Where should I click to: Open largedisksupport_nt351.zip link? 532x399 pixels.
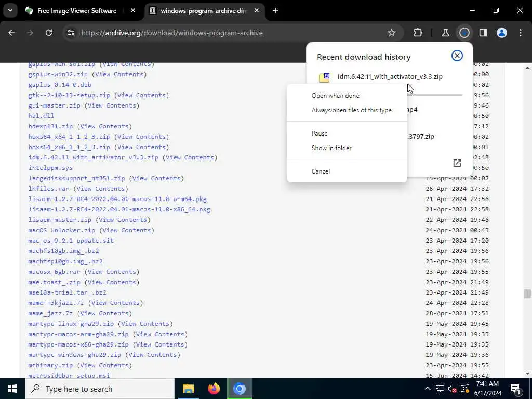tap(77, 179)
